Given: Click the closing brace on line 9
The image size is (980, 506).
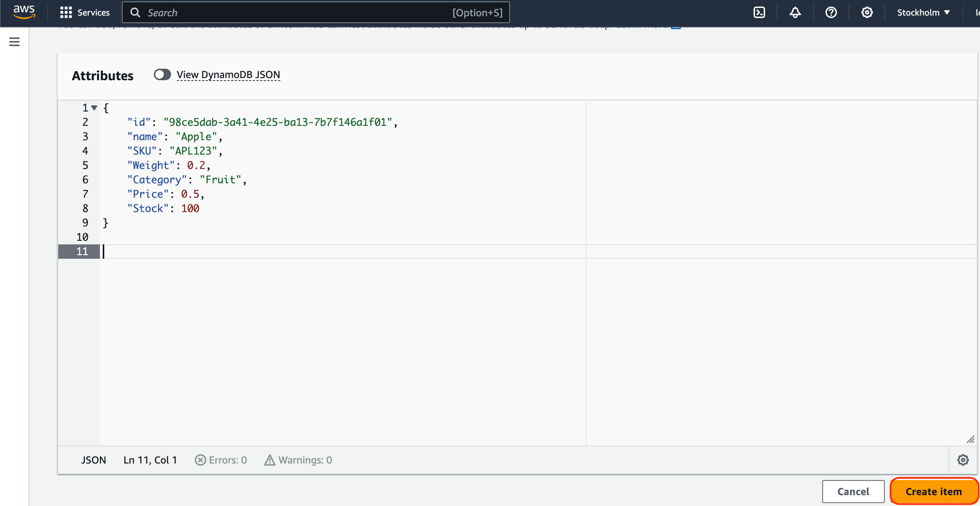Looking at the screenshot, I should [105, 223].
